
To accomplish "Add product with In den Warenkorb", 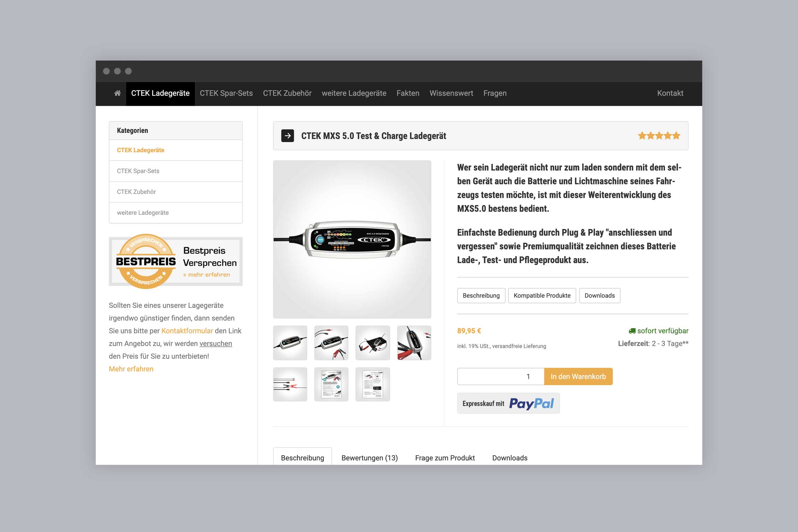I will (x=578, y=376).
